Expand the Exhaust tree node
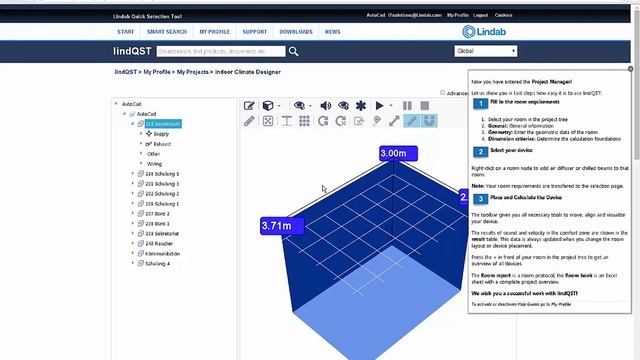This screenshot has width=640, height=360. [141, 144]
